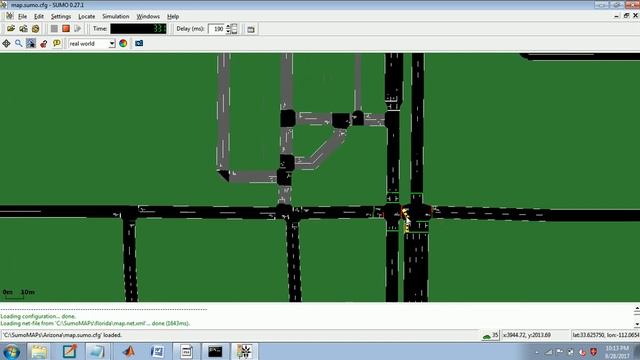Click the 'Loading net-file from' log line
The image size is (640, 360).
tap(95, 323)
